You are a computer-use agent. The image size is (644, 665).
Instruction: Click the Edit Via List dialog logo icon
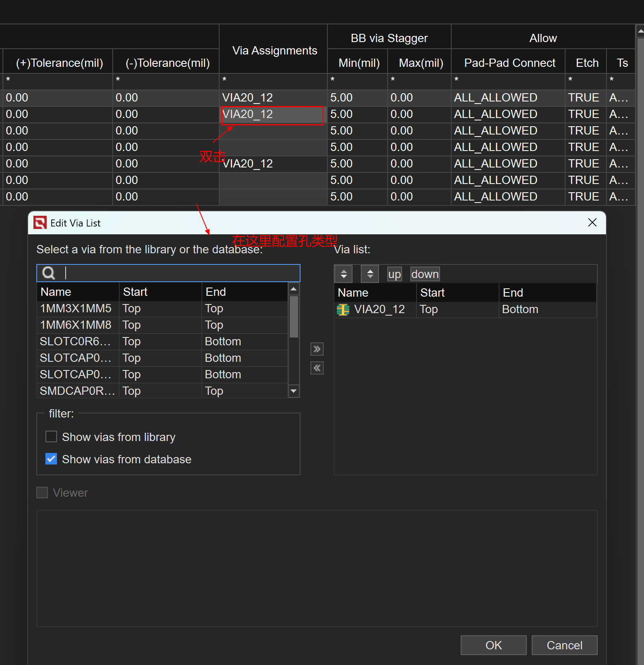40,223
